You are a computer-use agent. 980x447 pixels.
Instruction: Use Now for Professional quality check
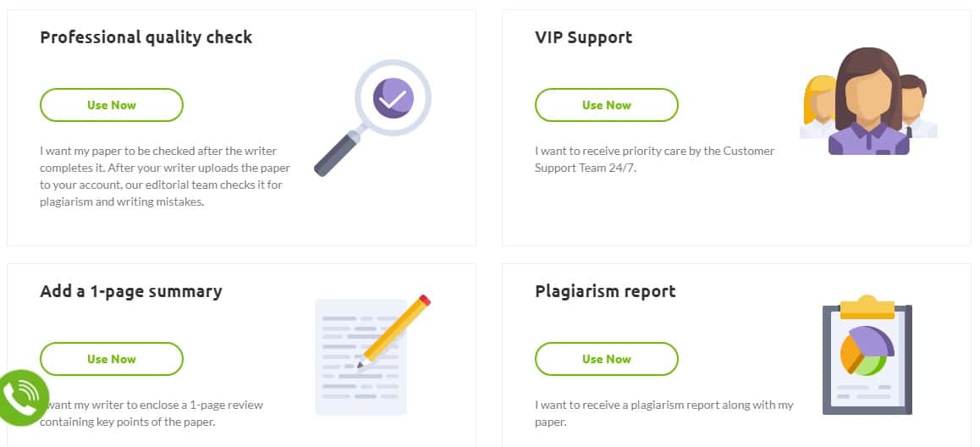(x=112, y=105)
